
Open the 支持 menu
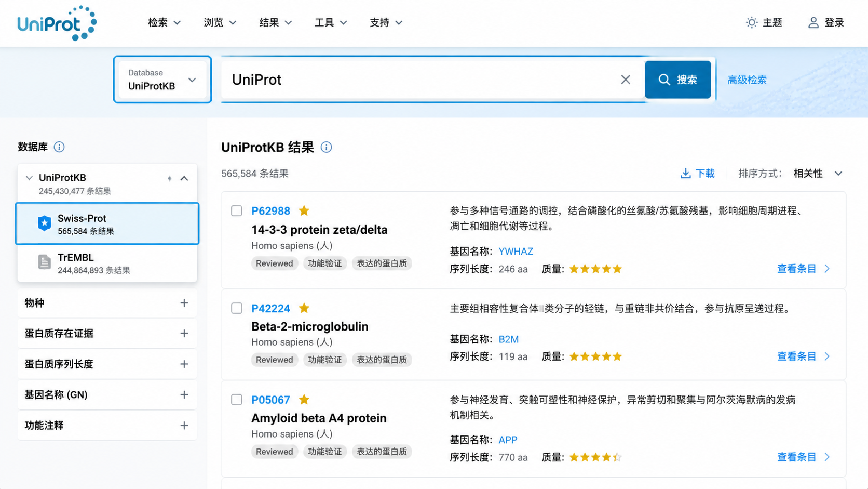click(x=386, y=22)
